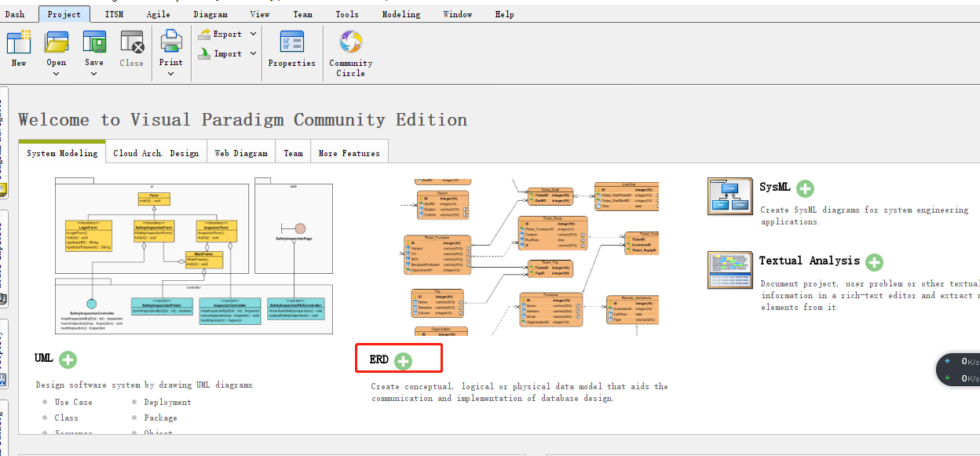Screen dimensions: 980x456
Task: Click the Textual Analysis thumbnail image
Action: click(x=730, y=270)
